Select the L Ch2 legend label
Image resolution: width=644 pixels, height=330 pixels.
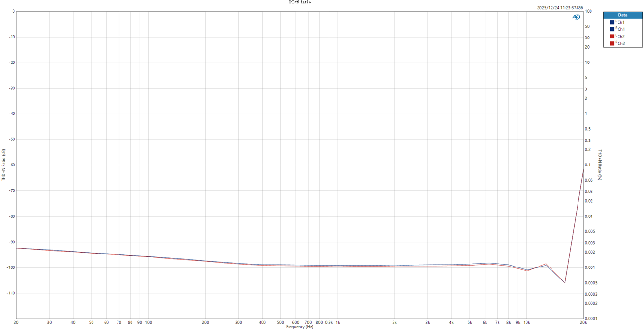point(620,36)
